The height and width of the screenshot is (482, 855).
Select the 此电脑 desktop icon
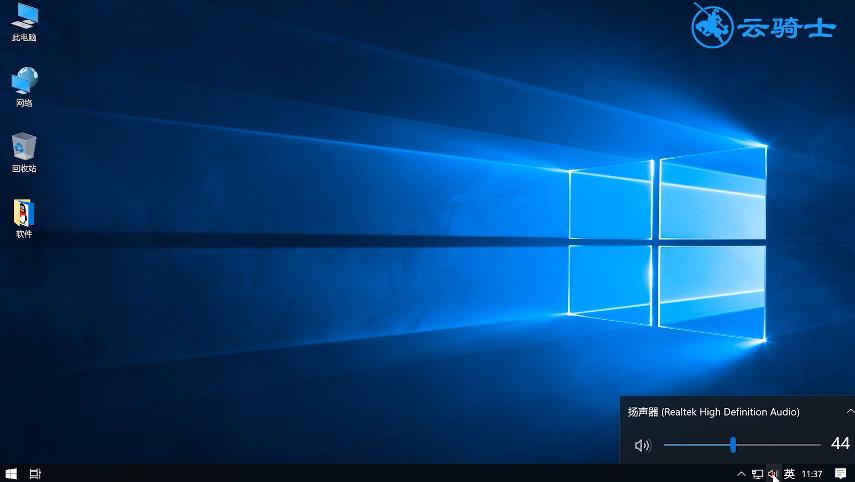[24, 22]
